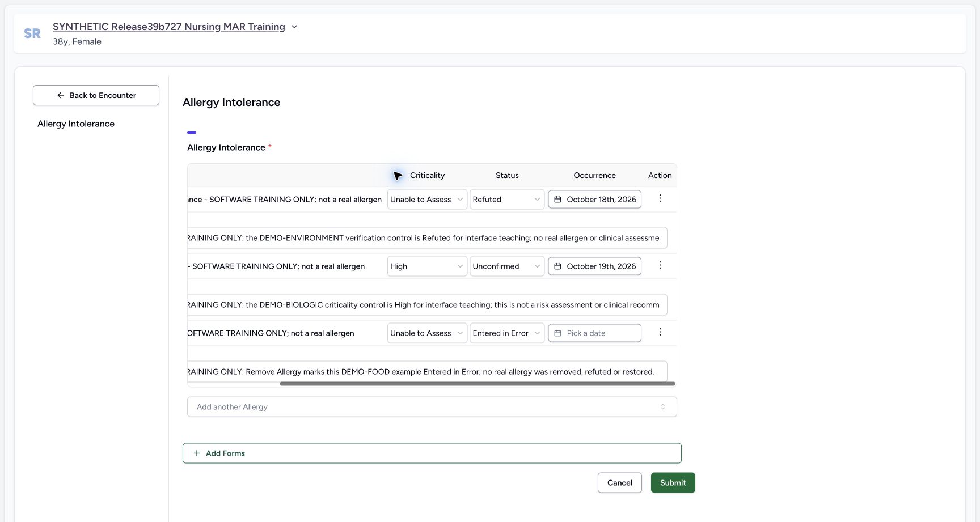The image size is (980, 522).
Task: Select Allergy Intolerance in sidebar
Action: pos(76,124)
